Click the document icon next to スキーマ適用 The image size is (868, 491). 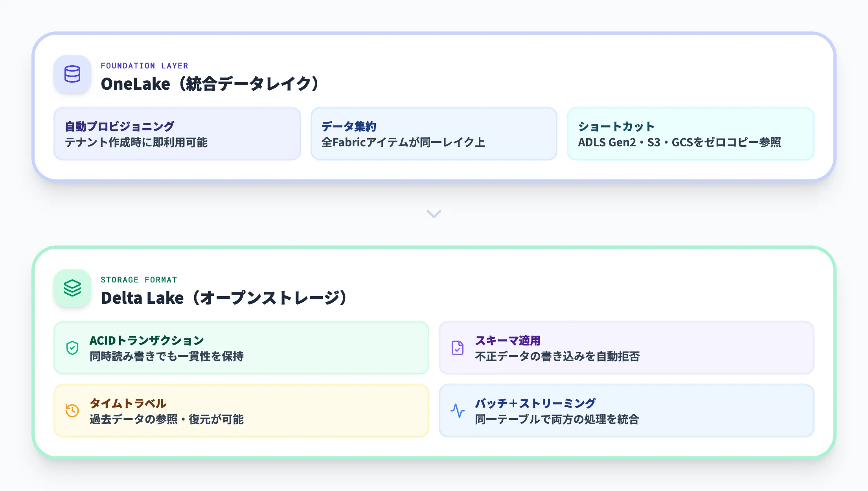click(x=457, y=348)
